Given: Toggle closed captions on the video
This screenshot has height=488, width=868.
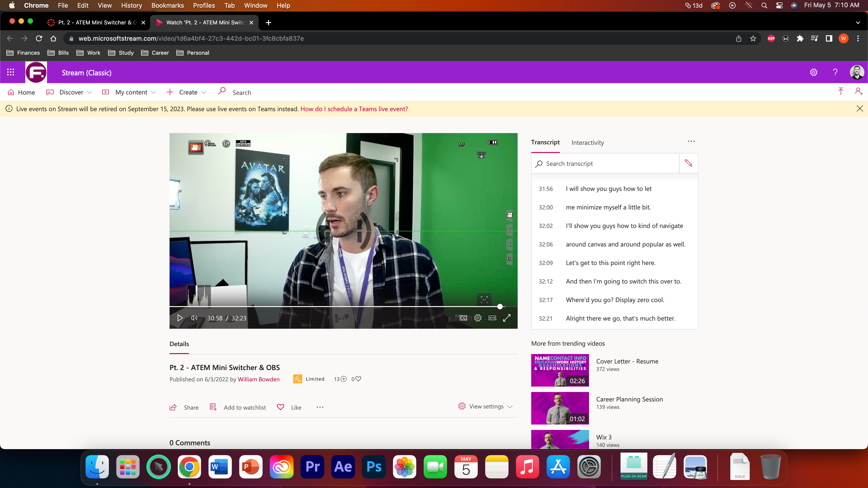Looking at the screenshot, I should point(463,318).
